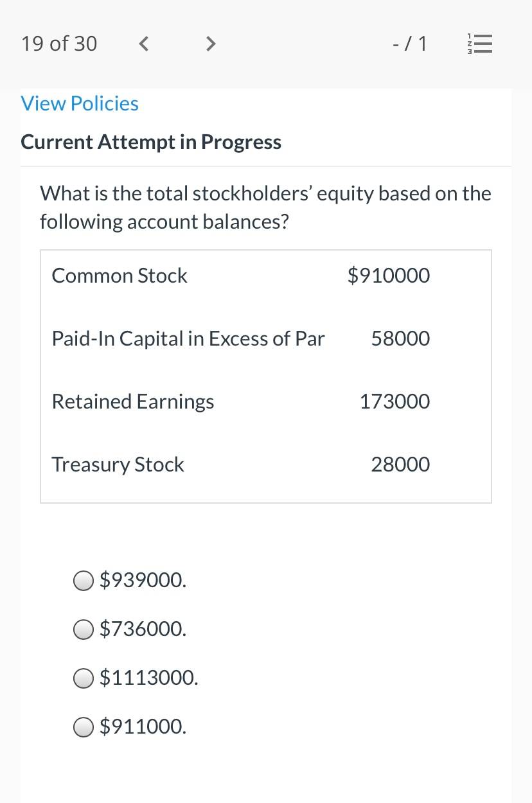
Task: Click the "- / 1" score indicator
Action: 410,44
